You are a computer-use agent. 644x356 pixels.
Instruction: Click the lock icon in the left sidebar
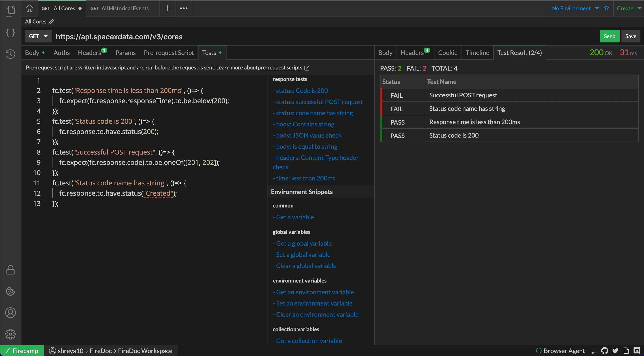(x=11, y=270)
